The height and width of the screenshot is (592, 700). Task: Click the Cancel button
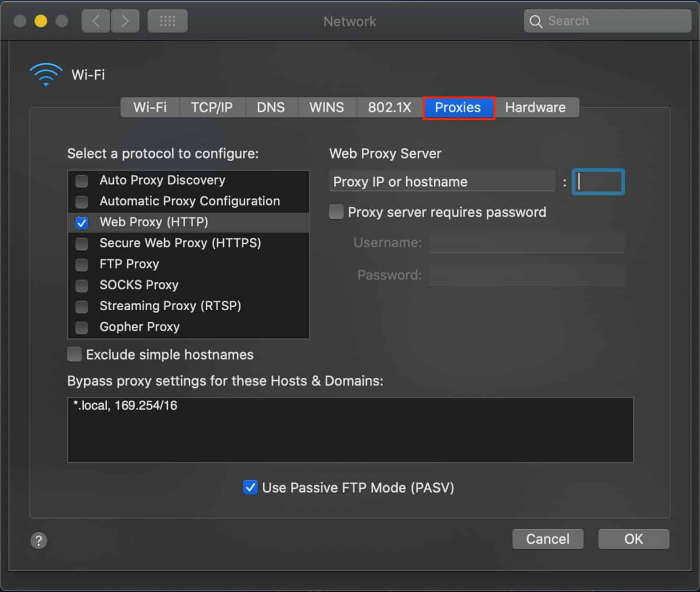coord(547,539)
